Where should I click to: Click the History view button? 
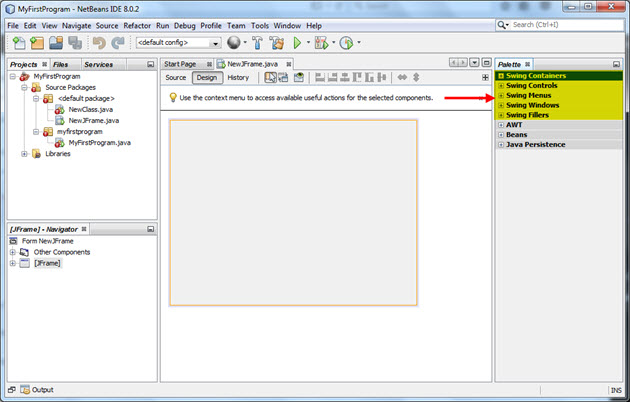238,77
